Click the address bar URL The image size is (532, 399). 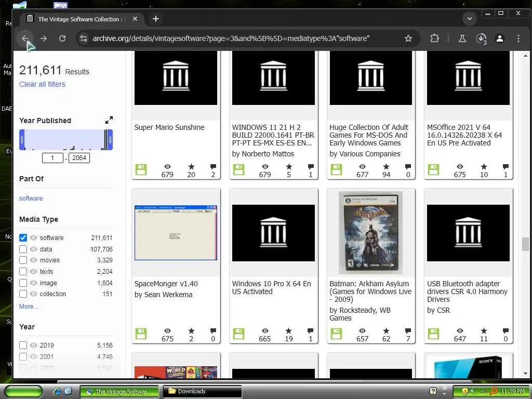pyautogui.click(x=231, y=38)
